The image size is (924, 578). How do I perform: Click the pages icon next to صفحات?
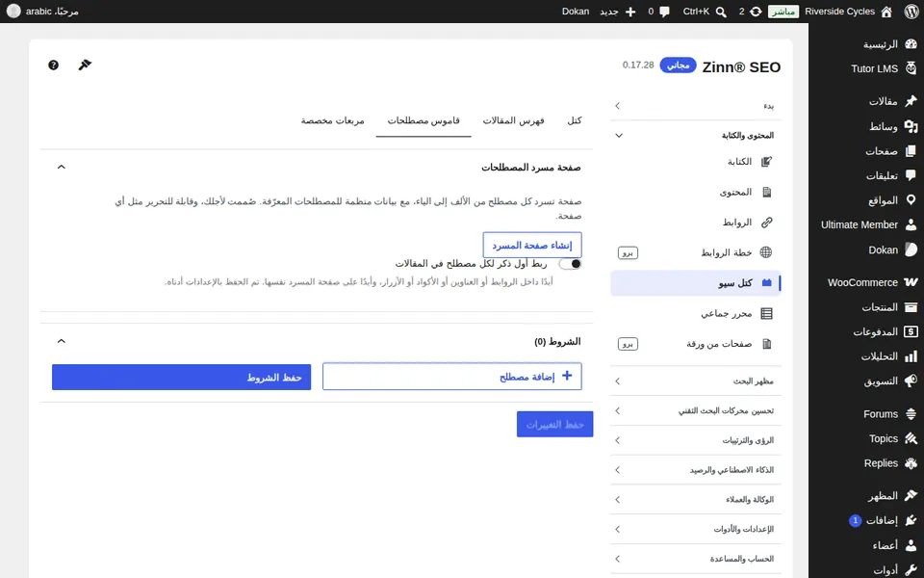(911, 151)
